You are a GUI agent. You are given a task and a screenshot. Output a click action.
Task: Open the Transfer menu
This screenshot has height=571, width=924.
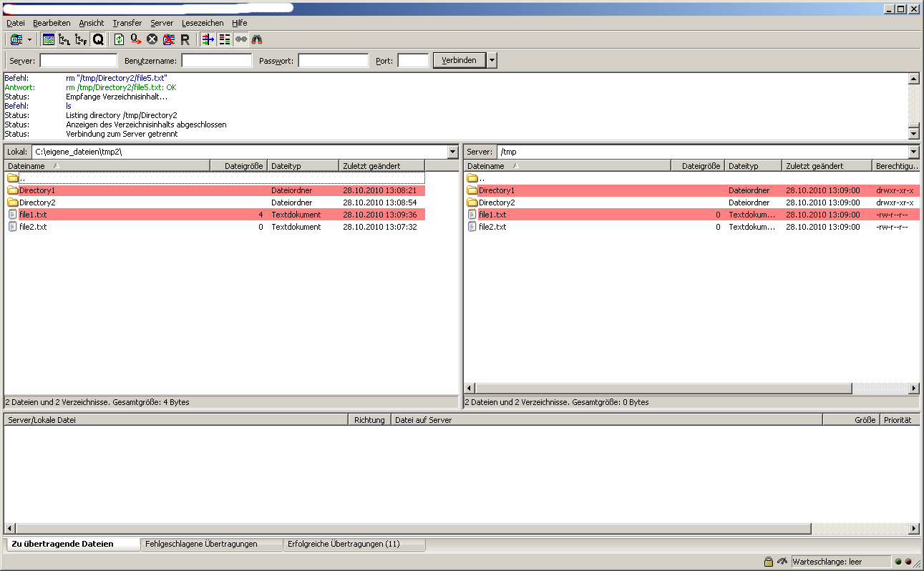click(127, 23)
